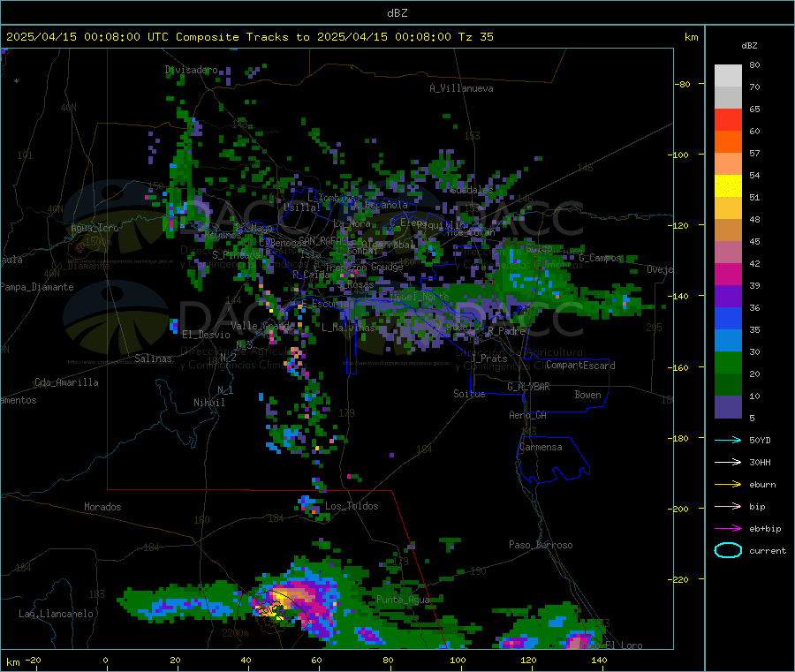Viewport: 795px width, 672px height.
Task: Click the 'Salinas' map label
Action: coord(153,359)
